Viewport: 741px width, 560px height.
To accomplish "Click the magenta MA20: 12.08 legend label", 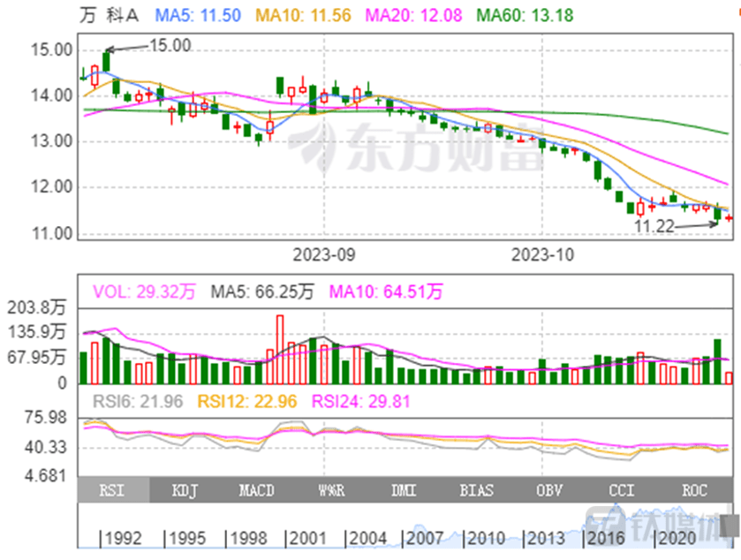I will point(412,15).
